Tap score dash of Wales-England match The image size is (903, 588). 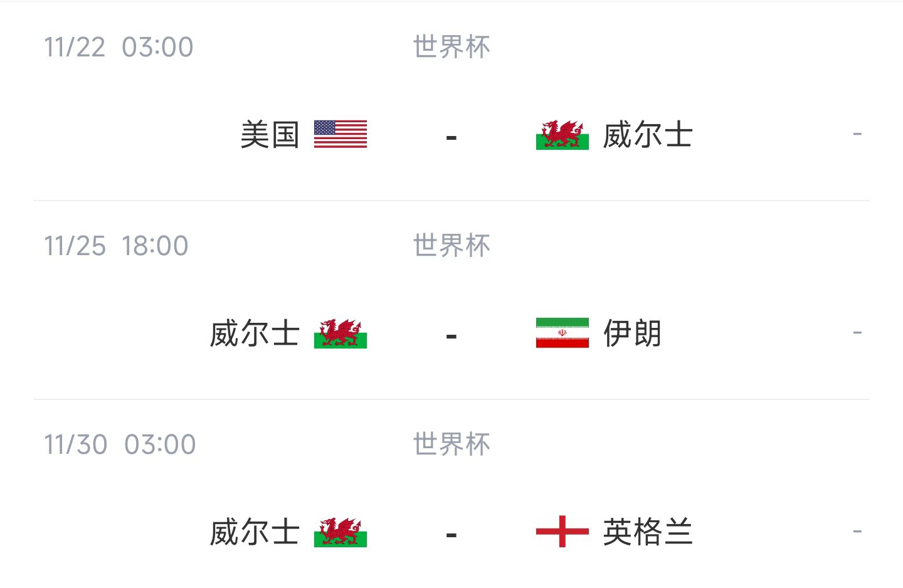451,535
